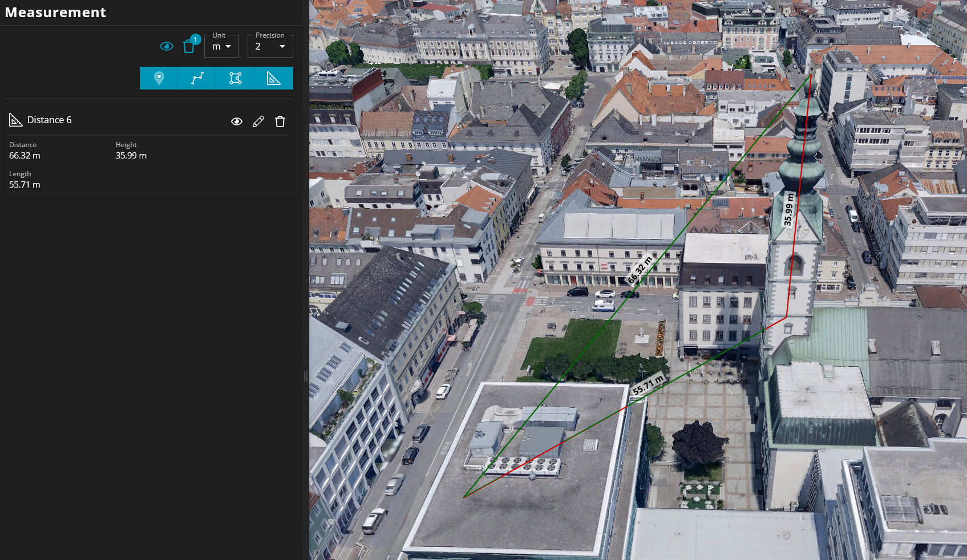Delete the Distance 6 measurement
967x560 pixels.
click(280, 121)
